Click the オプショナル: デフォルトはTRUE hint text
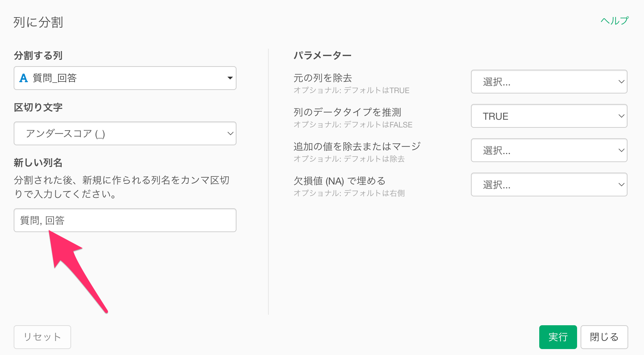This screenshot has width=644, height=355. pyautogui.click(x=351, y=90)
